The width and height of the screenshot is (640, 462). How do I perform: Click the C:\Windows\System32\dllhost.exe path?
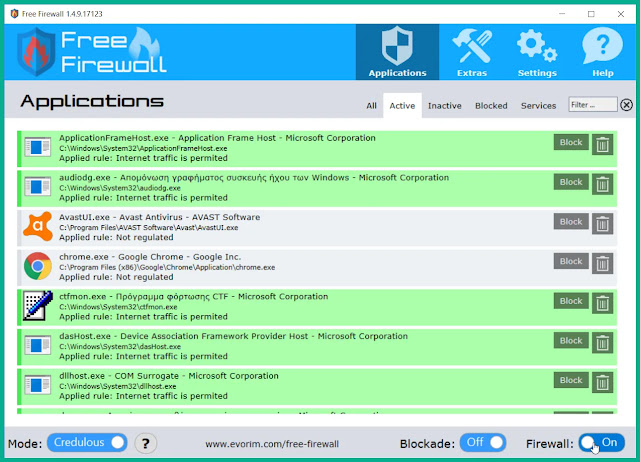click(118, 386)
